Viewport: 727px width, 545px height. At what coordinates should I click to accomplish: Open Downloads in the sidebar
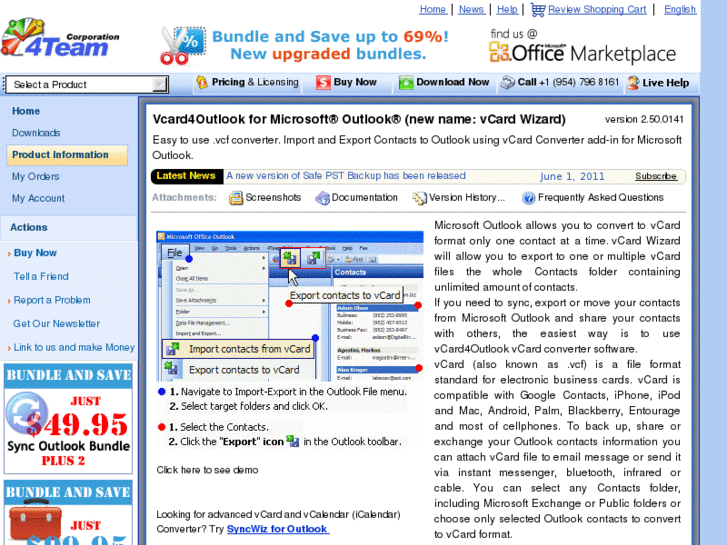[36, 133]
